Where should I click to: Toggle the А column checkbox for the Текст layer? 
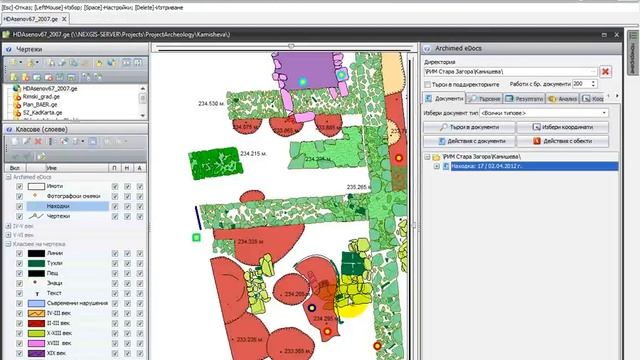[x=140, y=293]
